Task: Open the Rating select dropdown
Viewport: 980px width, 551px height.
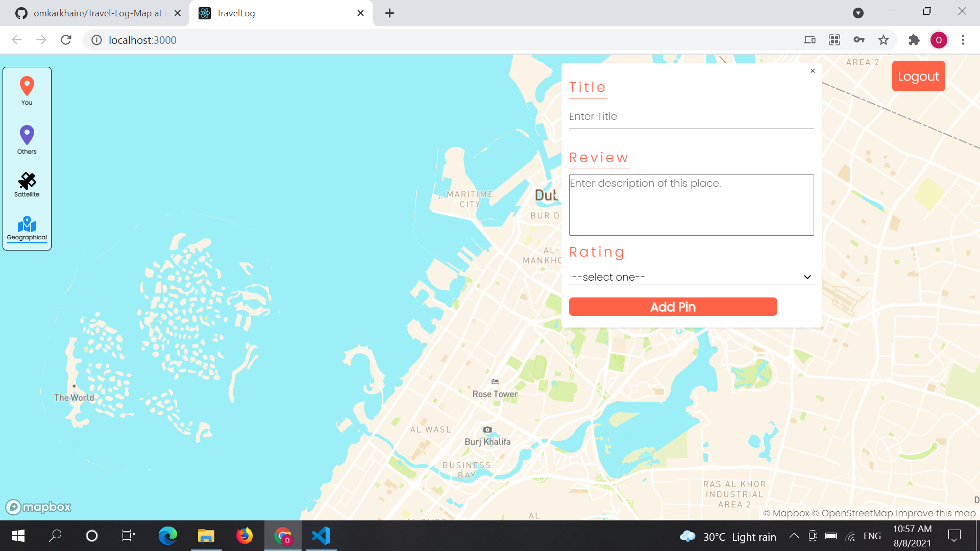Action: point(691,277)
